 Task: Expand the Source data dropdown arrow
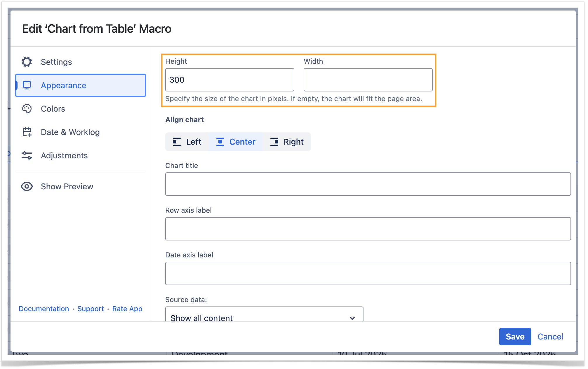352,318
